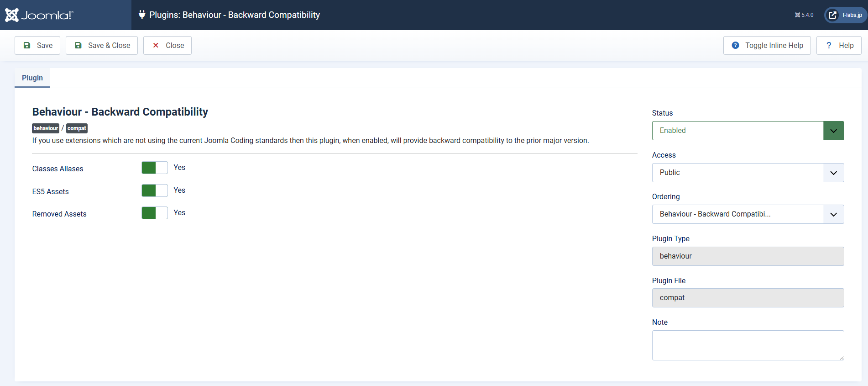Toggle the Classes Aliases switch
The width and height of the screenshot is (868, 386).
coord(155,168)
